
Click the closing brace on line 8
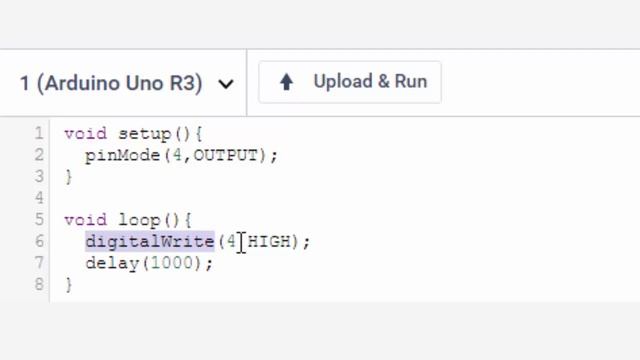pos(69,284)
